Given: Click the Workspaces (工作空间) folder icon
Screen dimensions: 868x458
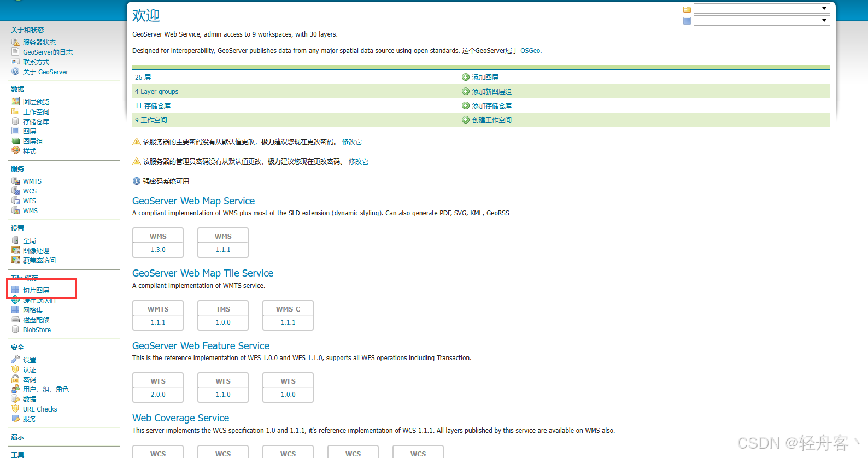Looking at the screenshot, I should tap(15, 111).
